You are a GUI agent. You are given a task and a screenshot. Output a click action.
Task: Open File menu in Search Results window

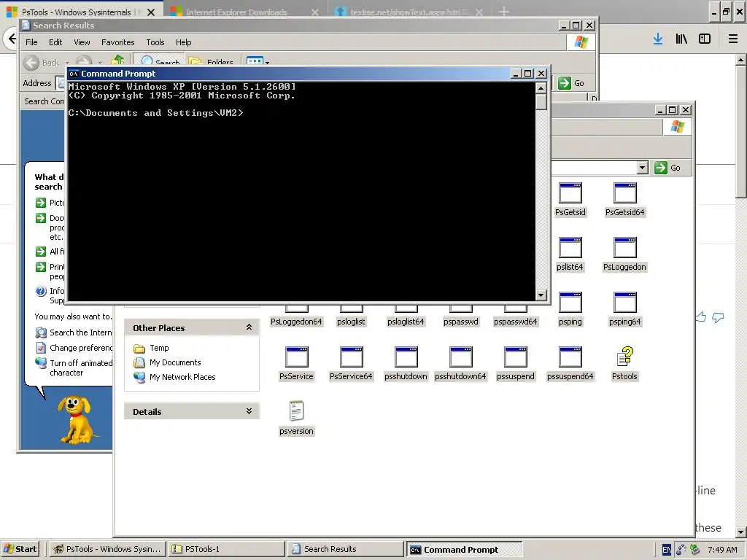31,42
